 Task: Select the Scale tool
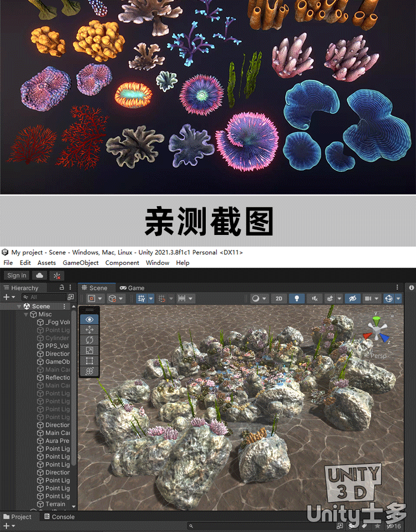90,350
